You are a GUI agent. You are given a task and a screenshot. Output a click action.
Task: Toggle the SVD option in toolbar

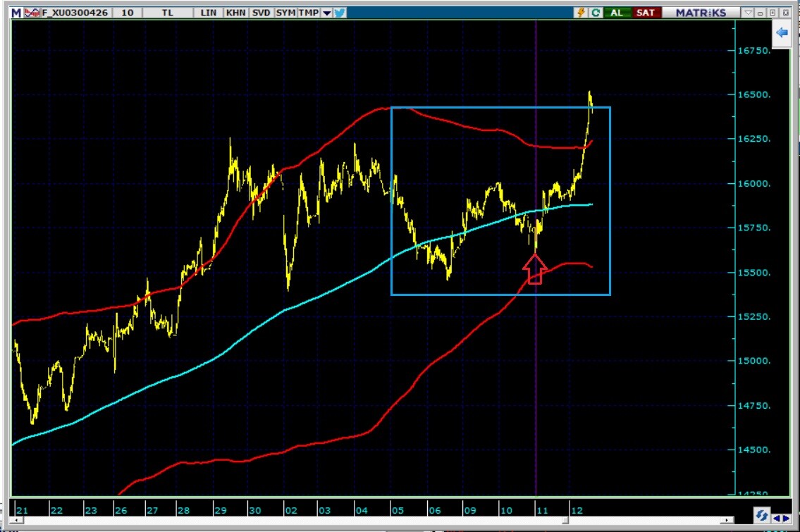(261, 13)
